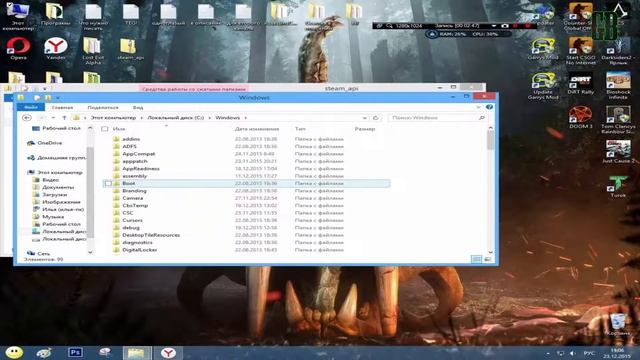Click the Back arrow in Windows explorer

[x=27, y=118]
